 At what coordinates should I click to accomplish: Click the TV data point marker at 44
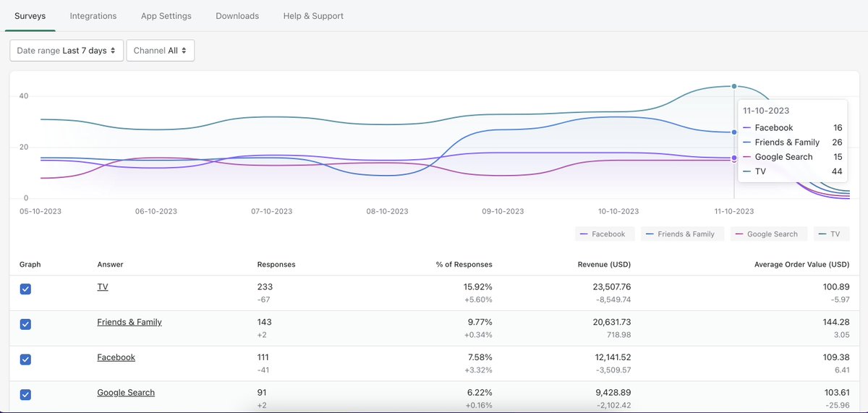(x=734, y=86)
